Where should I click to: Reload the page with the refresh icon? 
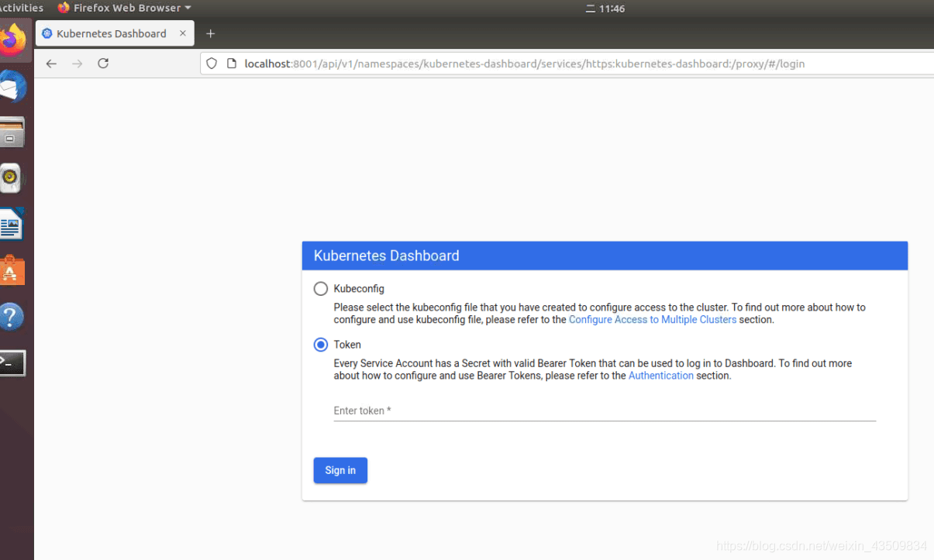click(103, 64)
